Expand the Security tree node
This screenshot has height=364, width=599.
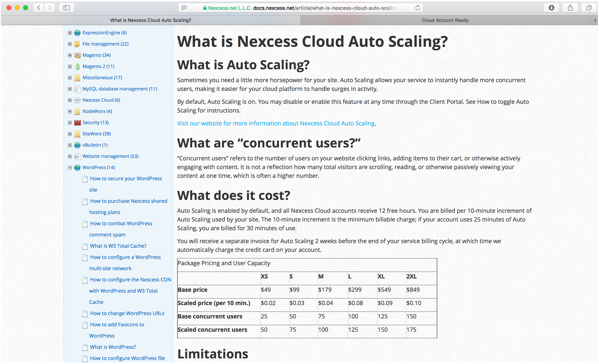[x=70, y=123]
